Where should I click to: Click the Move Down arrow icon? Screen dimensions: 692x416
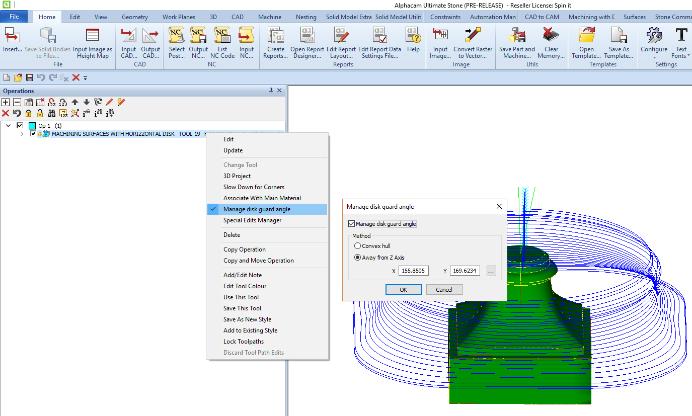tap(86, 102)
